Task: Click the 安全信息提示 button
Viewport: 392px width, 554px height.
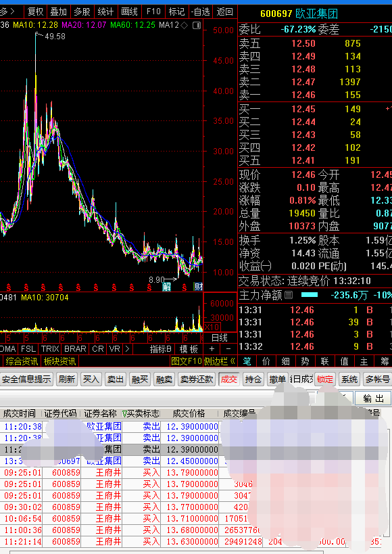Action: [x=26, y=379]
